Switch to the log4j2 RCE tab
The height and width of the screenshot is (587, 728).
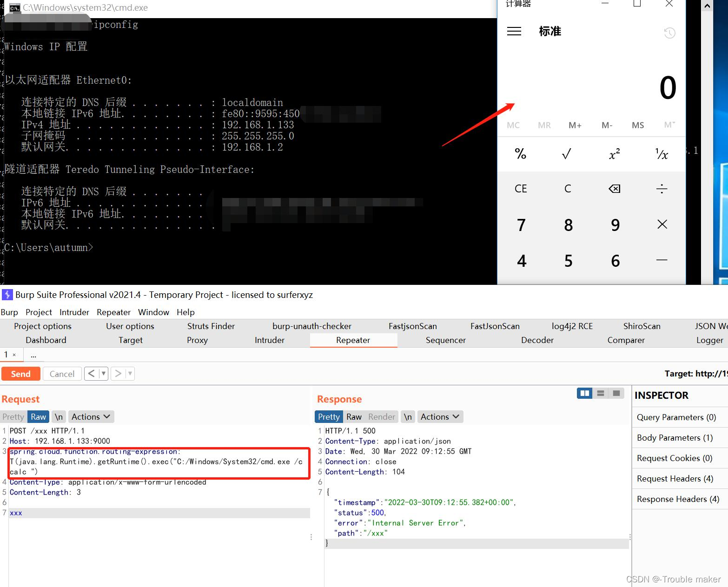coord(572,326)
